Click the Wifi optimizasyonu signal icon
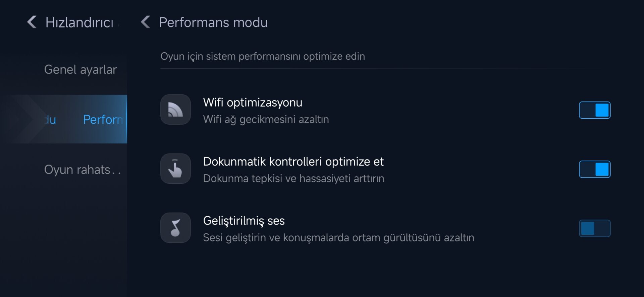This screenshot has height=297, width=644. coord(175,110)
